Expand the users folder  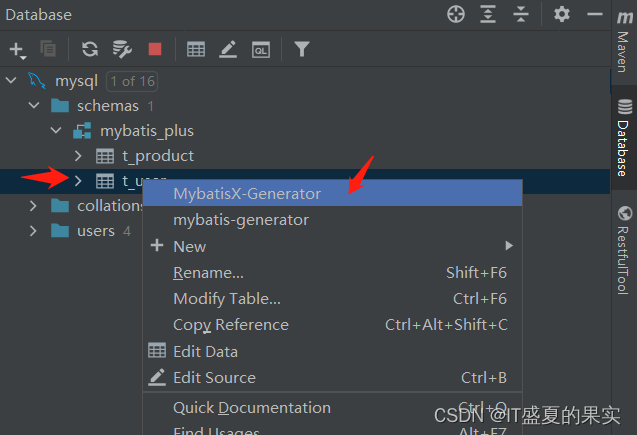tap(33, 231)
